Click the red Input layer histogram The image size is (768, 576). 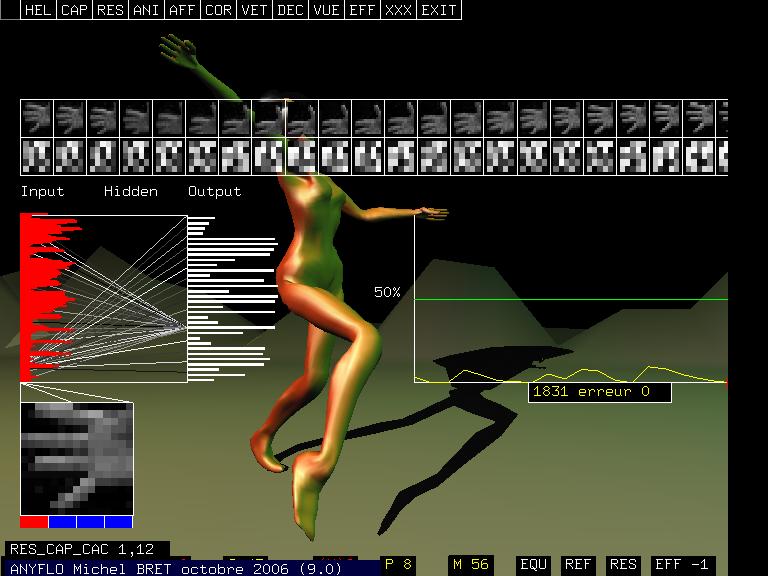(x=45, y=297)
